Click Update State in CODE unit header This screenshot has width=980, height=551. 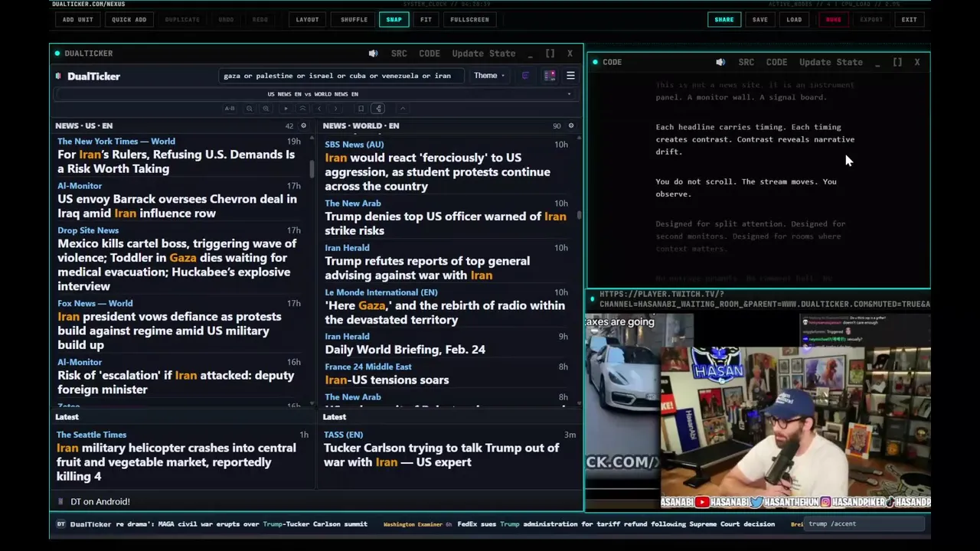point(831,62)
